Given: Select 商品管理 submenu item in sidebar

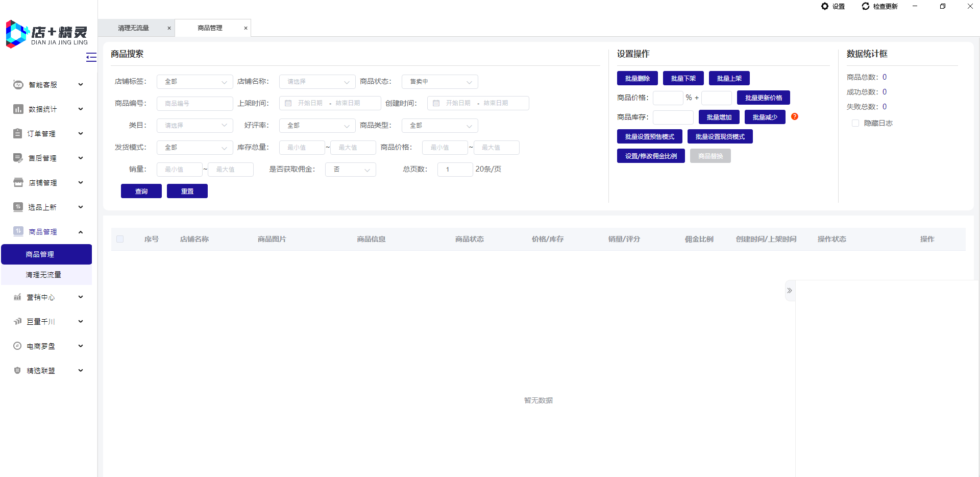Looking at the screenshot, I should (x=46, y=254).
